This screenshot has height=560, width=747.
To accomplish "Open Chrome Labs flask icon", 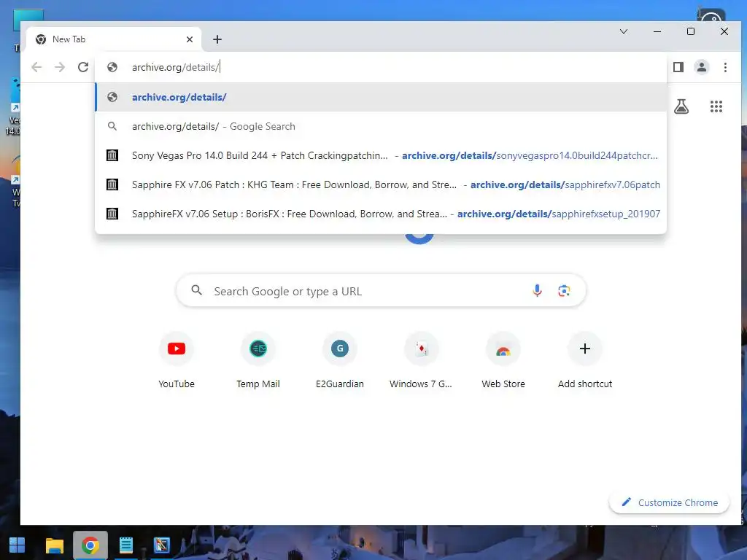I will coord(681,106).
